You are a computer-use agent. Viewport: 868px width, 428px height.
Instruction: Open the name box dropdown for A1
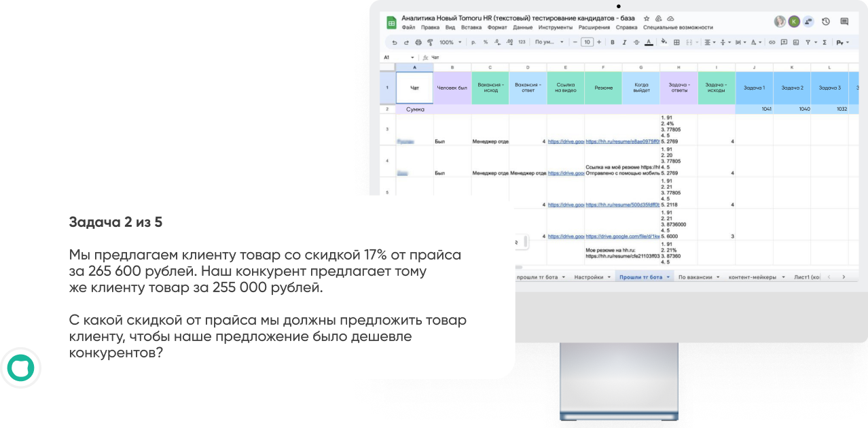click(x=412, y=58)
